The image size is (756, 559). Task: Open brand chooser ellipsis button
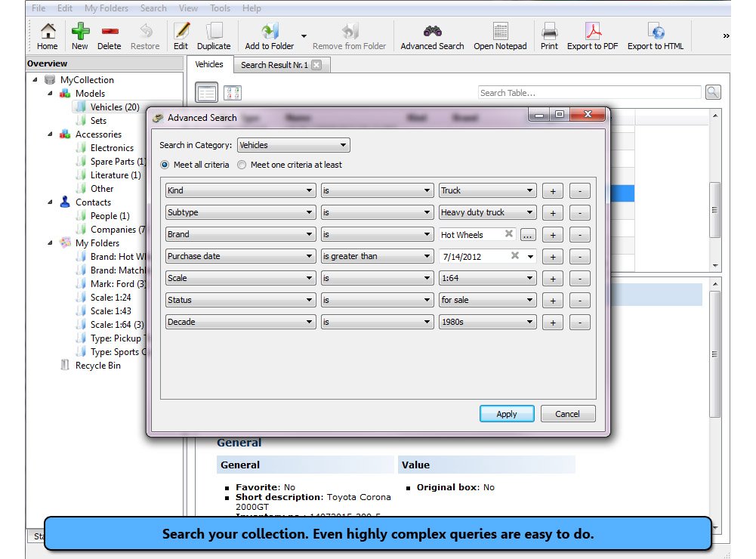pos(528,235)
